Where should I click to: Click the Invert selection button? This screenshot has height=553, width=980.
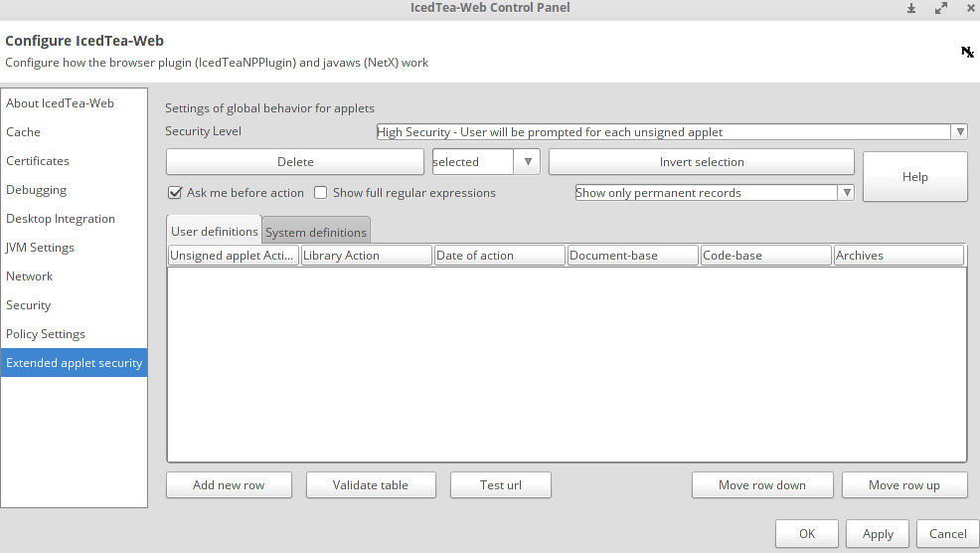pyautogui.click(x=701, y=162)
